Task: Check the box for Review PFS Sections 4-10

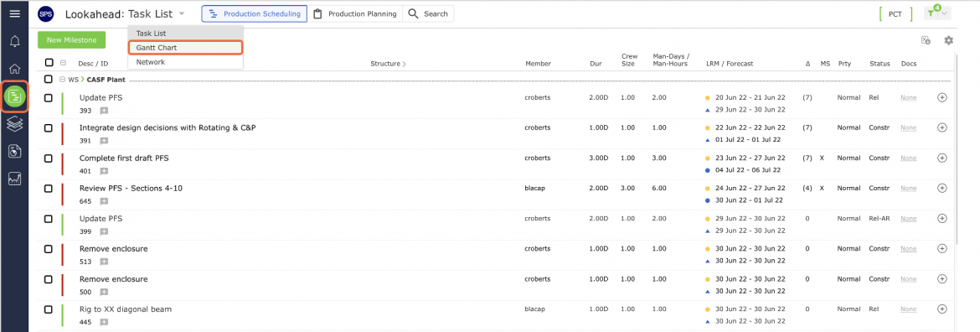Action: coord(48,188)
